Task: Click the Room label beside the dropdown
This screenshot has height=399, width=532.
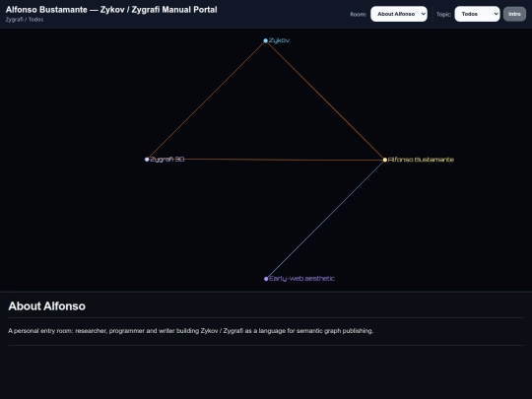Action: [x=359, y=14]
